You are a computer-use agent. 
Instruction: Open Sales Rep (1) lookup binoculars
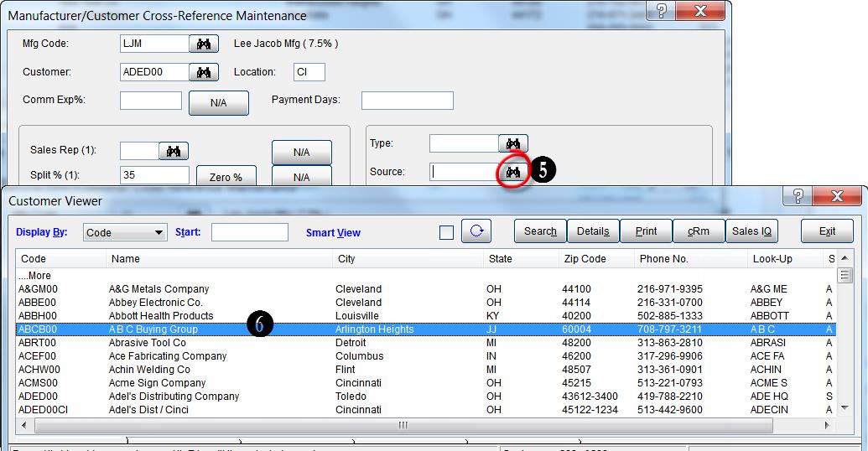pyautogui.click(x=174, y=151)
